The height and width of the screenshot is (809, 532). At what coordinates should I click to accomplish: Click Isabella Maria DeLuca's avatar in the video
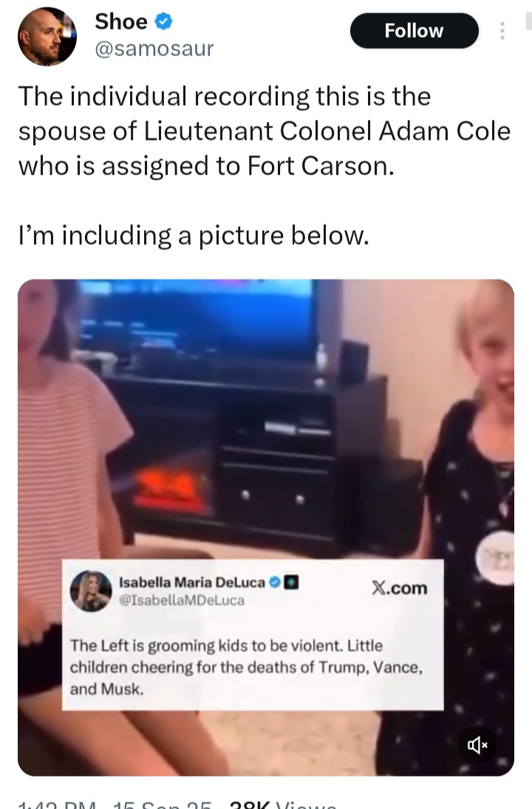91,591
